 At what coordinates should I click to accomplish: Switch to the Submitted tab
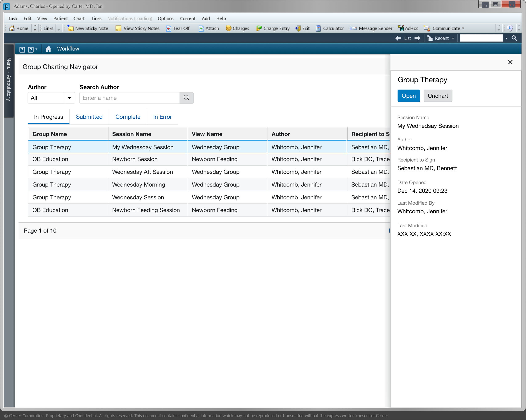coord(89,117)
